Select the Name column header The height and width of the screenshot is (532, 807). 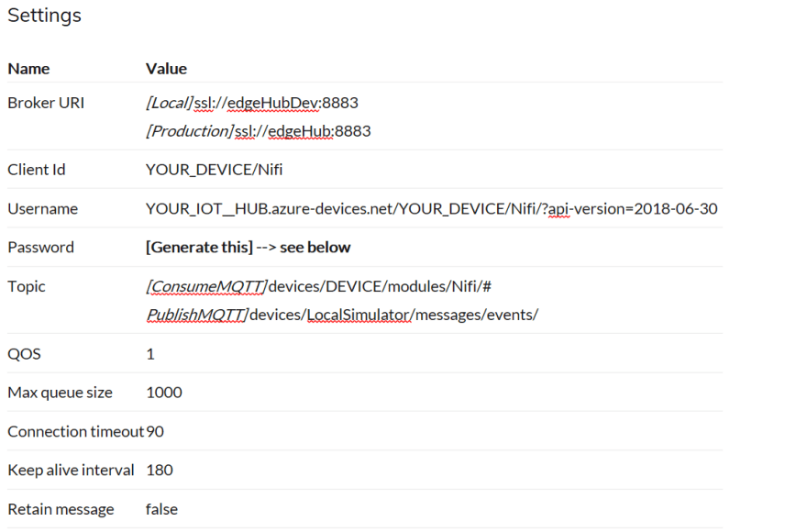tap(28, 69)
